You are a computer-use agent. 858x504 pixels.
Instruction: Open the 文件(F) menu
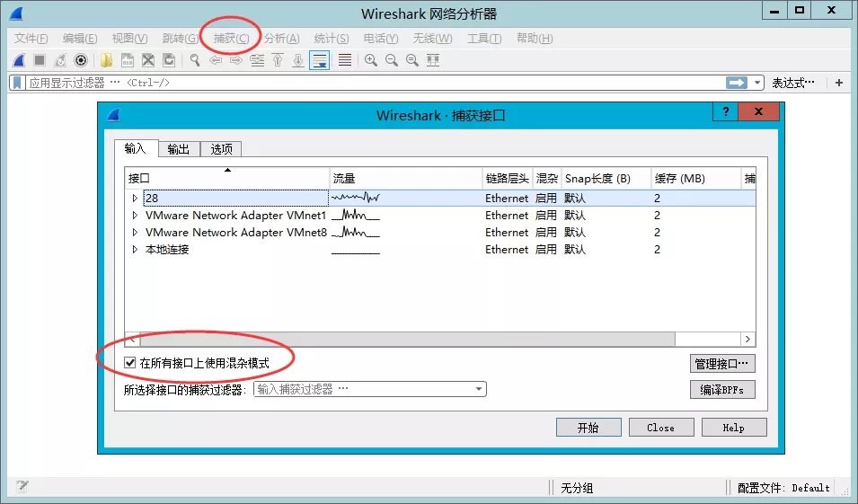point(31,39)
